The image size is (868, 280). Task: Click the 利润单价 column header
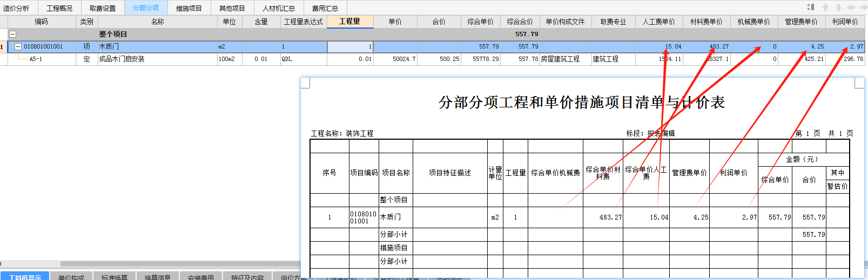click(x=845, y=22)
